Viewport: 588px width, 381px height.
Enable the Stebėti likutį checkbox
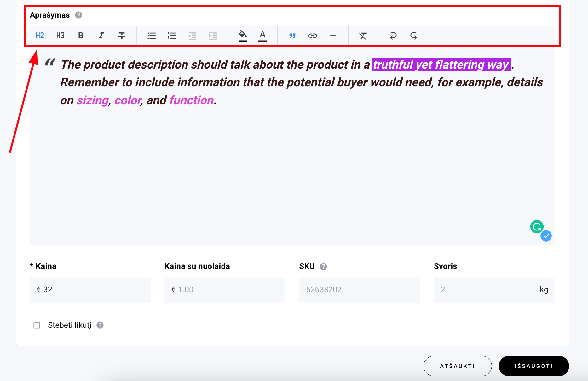(37, 325)
